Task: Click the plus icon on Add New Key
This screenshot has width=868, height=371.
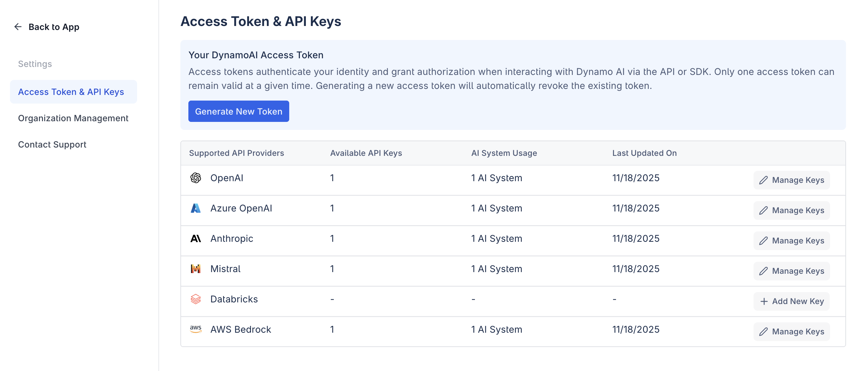Action: 763,301
